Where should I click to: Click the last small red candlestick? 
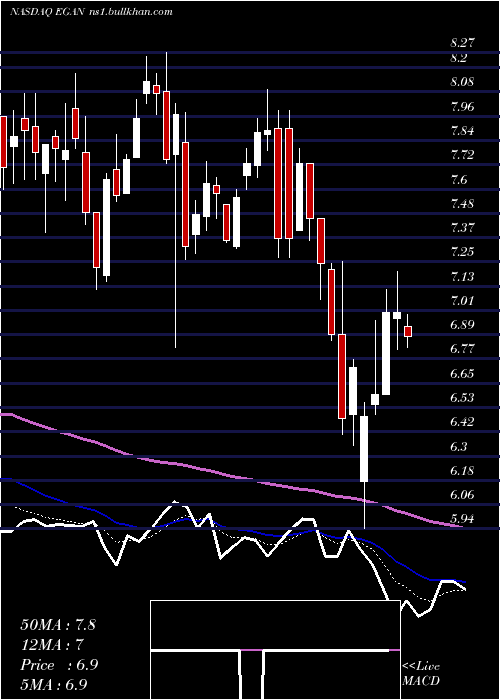(x=408, y=331)
